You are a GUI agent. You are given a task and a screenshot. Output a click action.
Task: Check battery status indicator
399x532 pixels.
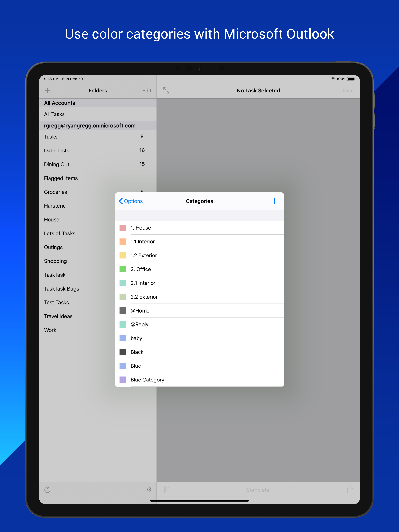(351, 79)
